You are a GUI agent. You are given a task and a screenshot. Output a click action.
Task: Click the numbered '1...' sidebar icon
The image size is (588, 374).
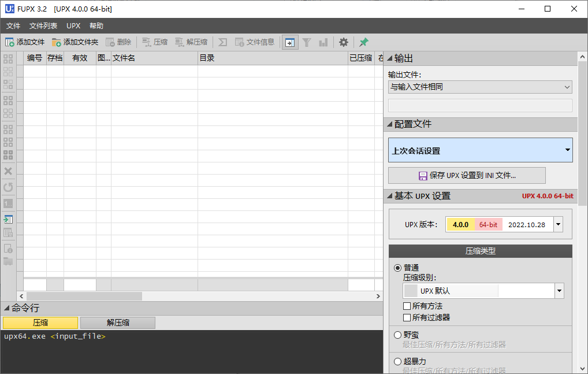8,203
